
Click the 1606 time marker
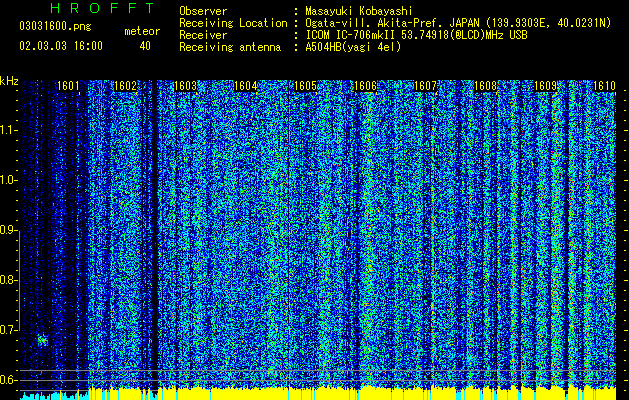pyautogui.click(x=365, y=86)
